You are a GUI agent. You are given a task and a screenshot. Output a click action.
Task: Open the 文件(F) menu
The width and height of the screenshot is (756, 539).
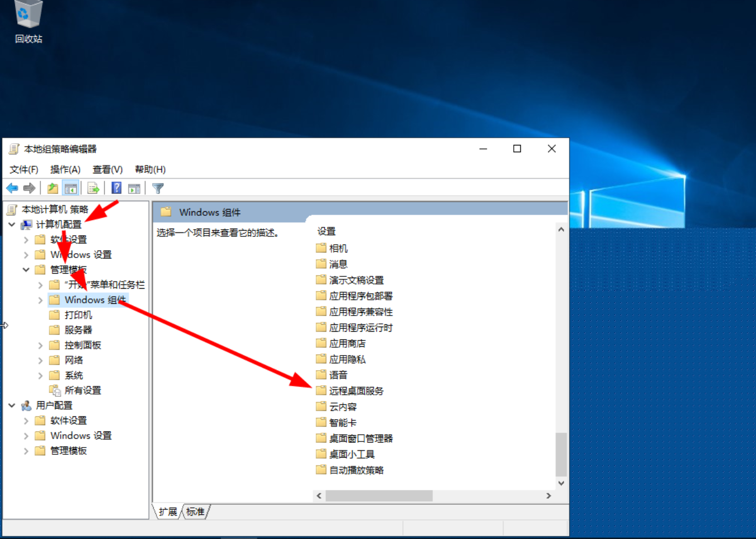pos(24,169)
